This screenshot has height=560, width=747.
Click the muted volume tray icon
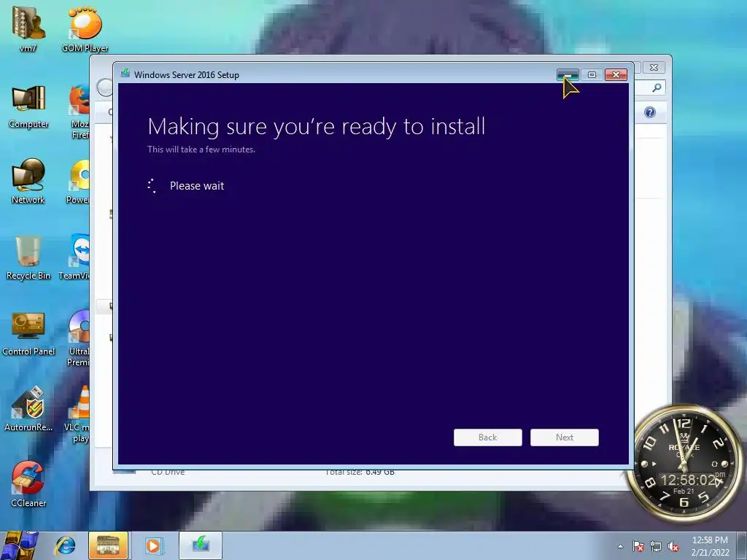(x=673, y=547)
